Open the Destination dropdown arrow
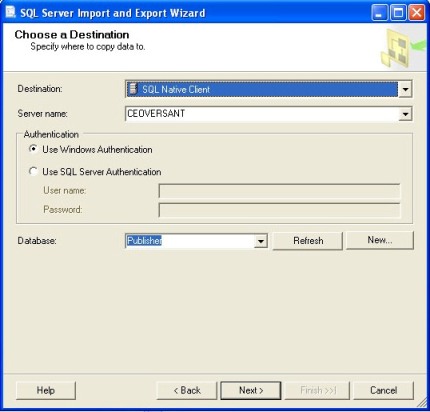Image resolution: width=430 pixels, height=412 pixels. (405, 89)
